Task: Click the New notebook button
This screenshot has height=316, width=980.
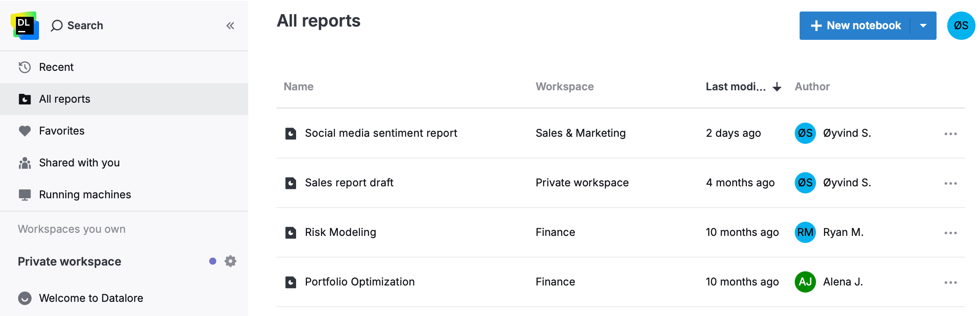Action: tap(855, 26)
